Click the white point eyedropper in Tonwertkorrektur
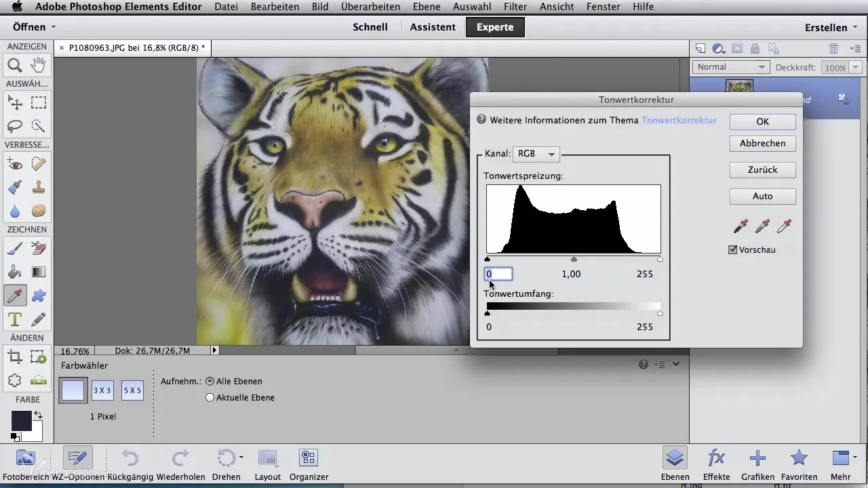 [785, 226]
